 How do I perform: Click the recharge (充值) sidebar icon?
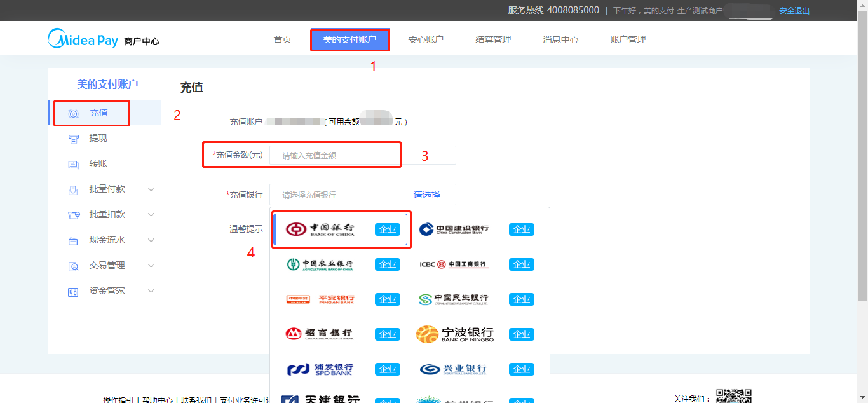point(74,114)
